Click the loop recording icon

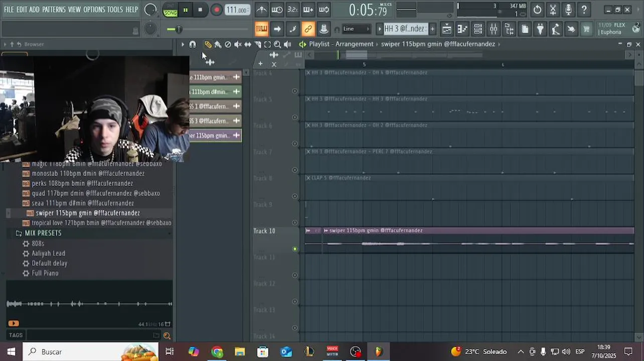pyautogui.click(x=324, y=10)
